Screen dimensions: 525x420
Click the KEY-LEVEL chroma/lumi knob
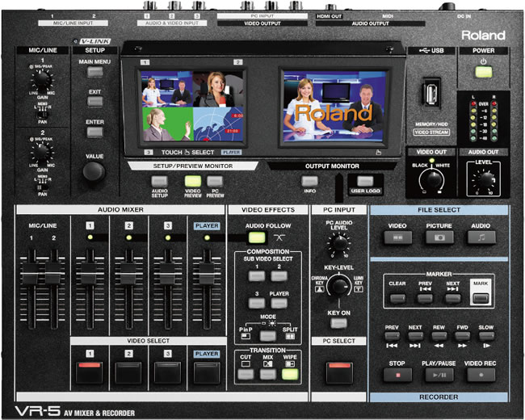click(x=339, y=286)
